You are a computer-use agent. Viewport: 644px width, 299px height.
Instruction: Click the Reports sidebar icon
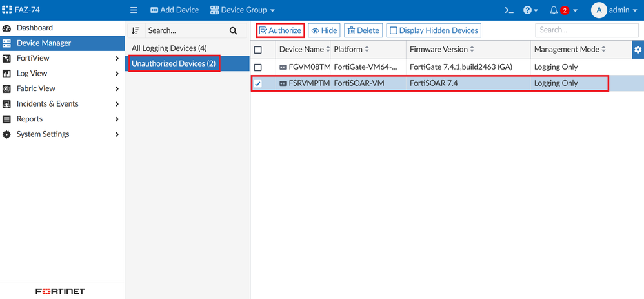(x=6, y=119)
